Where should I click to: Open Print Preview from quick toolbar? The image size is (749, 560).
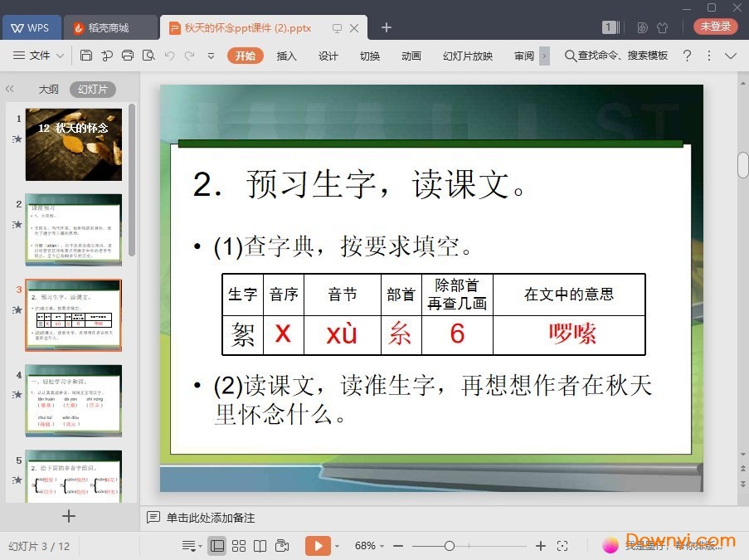pos(148,56)
